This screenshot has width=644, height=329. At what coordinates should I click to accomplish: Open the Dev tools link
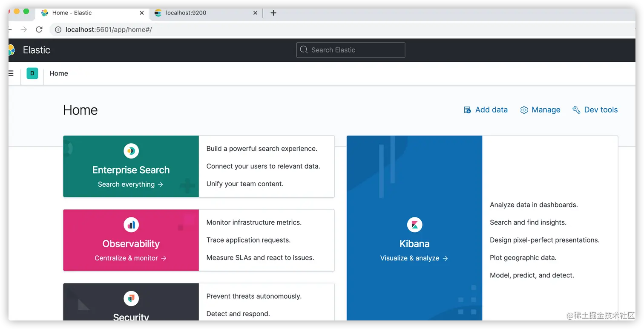[595, 110]
